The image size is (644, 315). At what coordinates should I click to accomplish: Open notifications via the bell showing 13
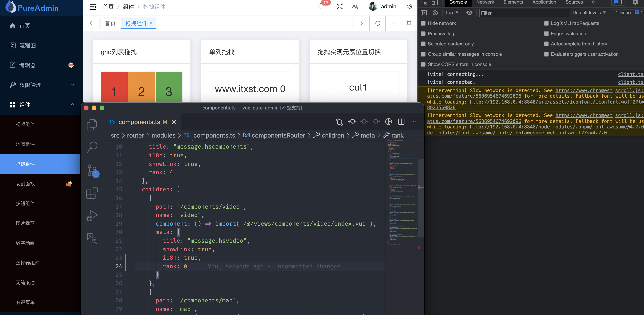coord(321,7)
